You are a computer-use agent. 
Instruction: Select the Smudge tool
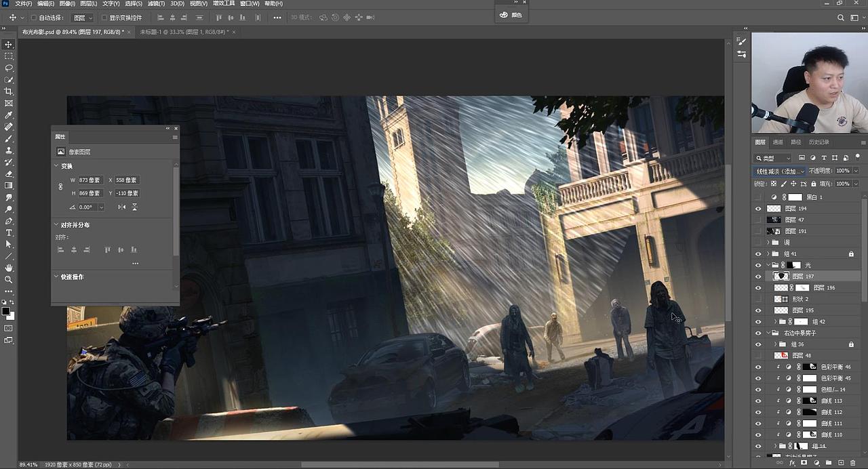click(x=9, y=197)
